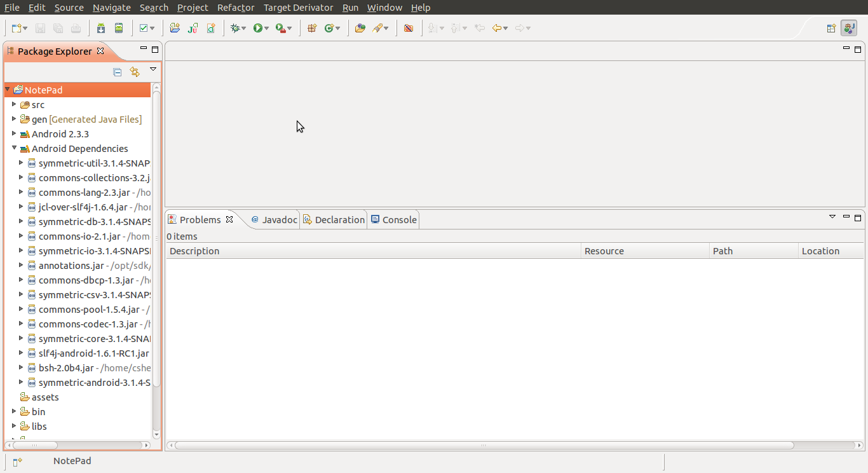Click the Save All toolbar icon

(x=58, y=28)
